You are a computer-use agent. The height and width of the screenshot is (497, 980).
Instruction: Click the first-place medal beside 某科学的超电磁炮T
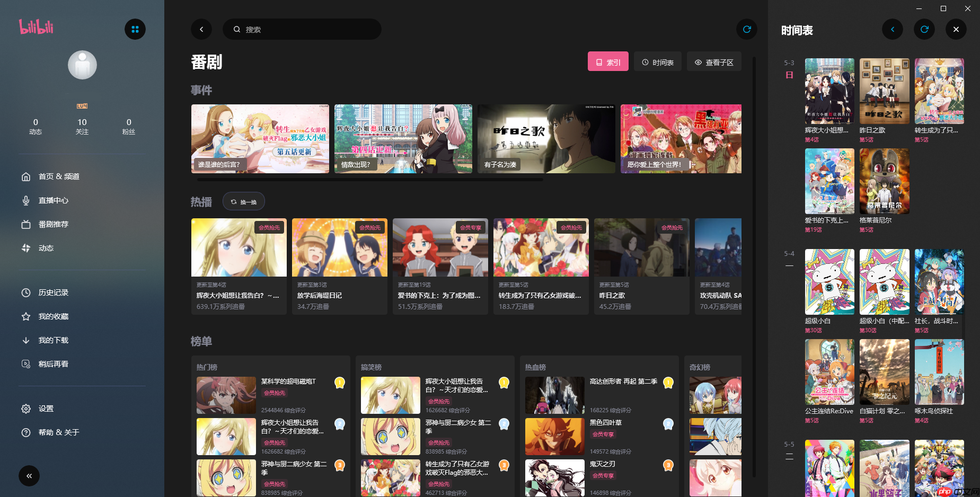coord(340,383)
